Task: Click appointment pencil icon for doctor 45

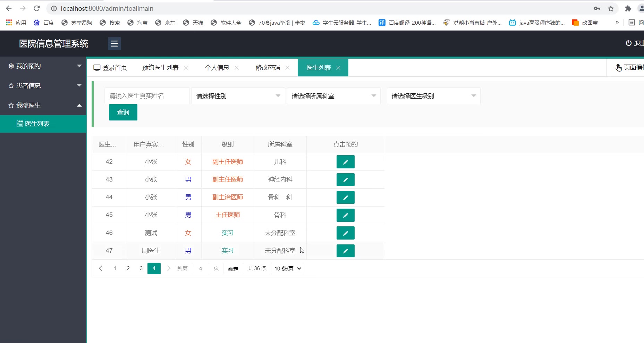Action: (345, 215)
